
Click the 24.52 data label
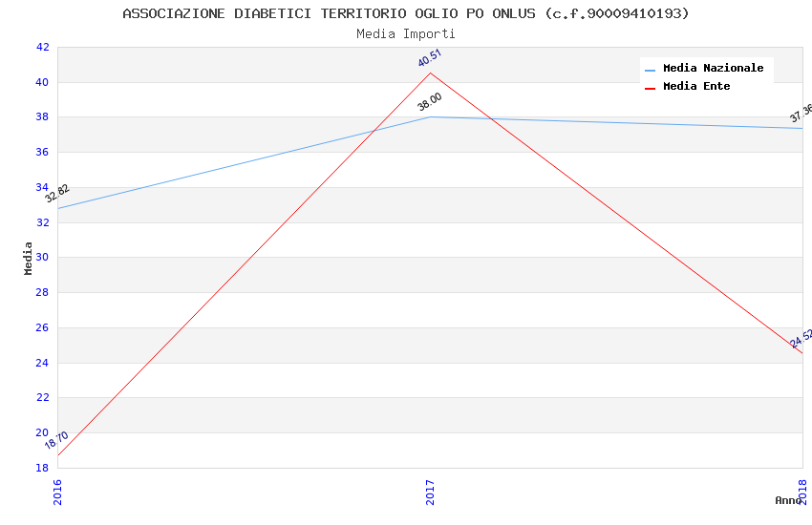(801, 339)
